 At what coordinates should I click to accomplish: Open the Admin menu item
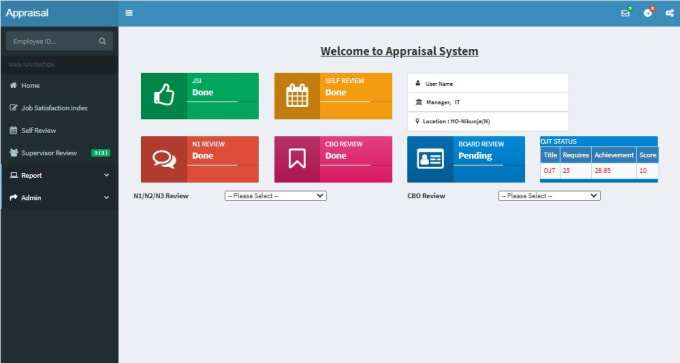59,197
